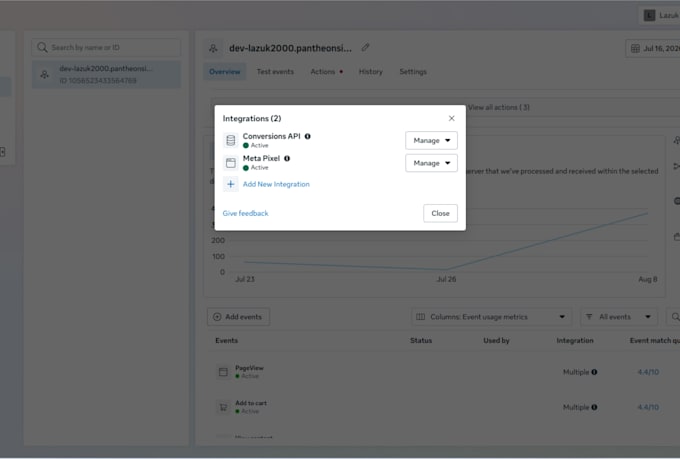680x459 pixels.
Task: Click the Meta Pixel info icon
Action: click(287, 158)
